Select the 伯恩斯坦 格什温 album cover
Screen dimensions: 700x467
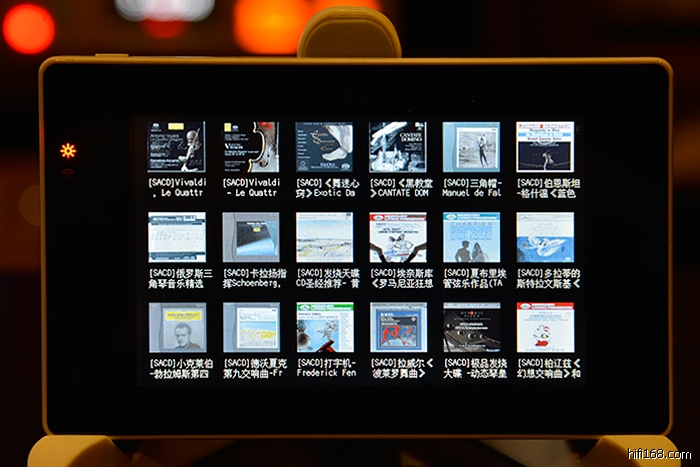[x=545, y=147]
